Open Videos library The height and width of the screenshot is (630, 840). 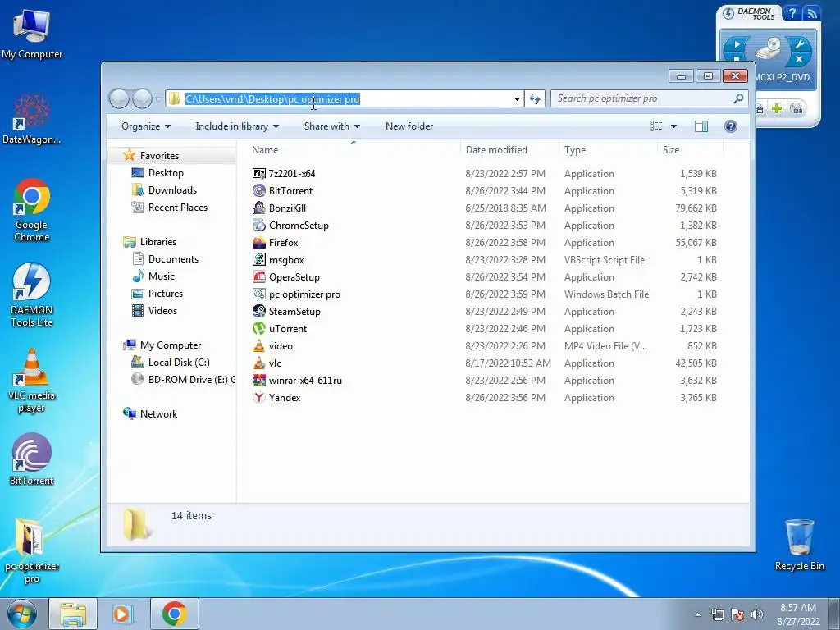tap(162, 310)
